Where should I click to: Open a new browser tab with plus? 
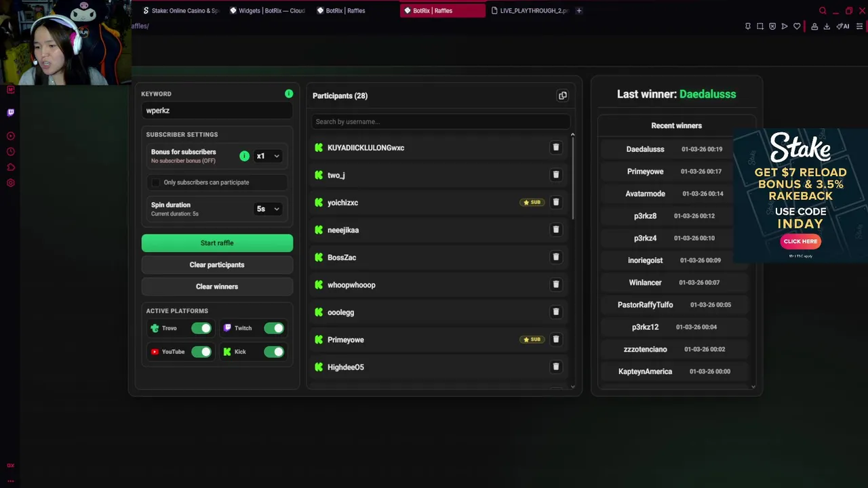tap(578, 11)
